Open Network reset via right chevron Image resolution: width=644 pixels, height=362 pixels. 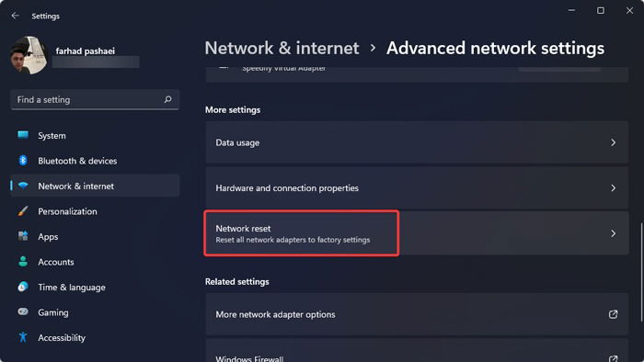[613, 233]
